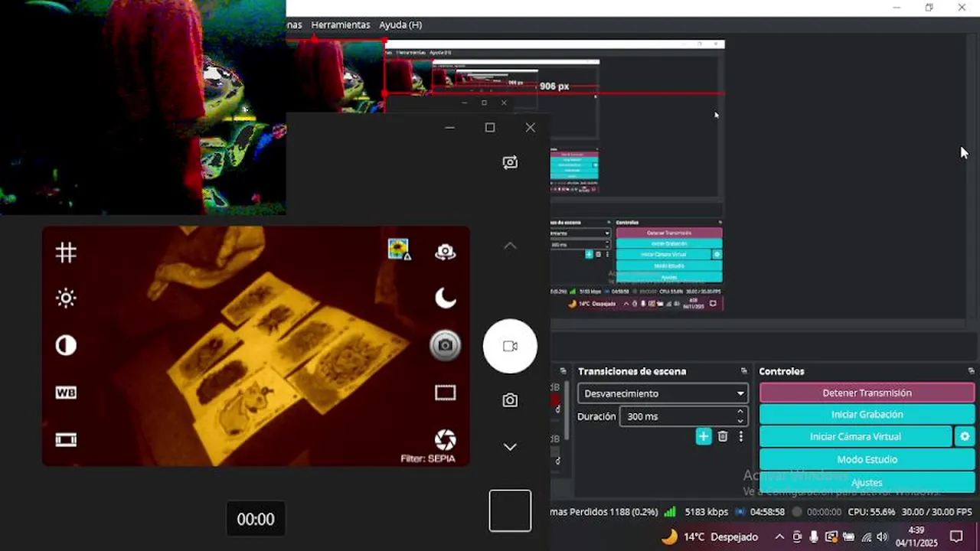This screenshot has width=980, height=551.
Task: Open the notification center icon
Action: coord(955,536)
